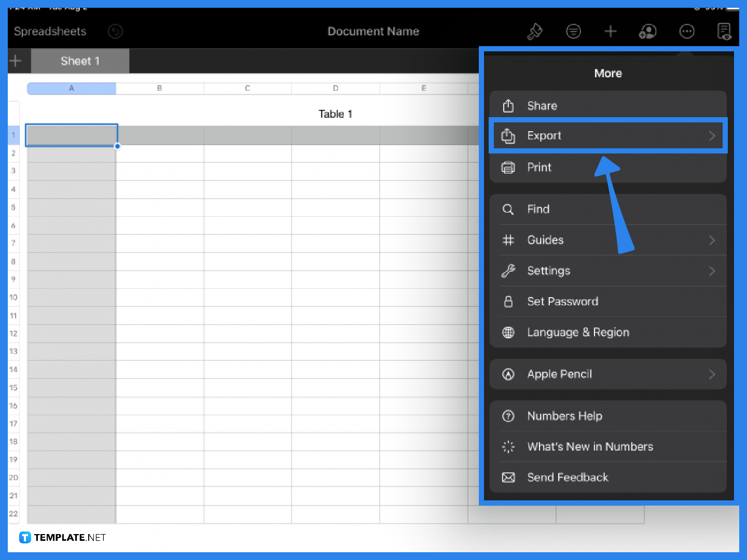Tap the Undo arrow icon
Image resolution: width=747 pixels, height=560 pixels.
(115, 31)
